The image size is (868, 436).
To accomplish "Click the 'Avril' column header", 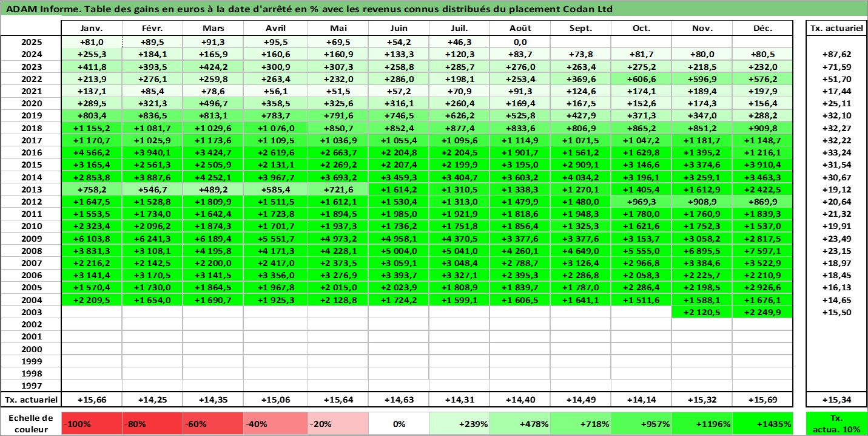I will point(275,29).
